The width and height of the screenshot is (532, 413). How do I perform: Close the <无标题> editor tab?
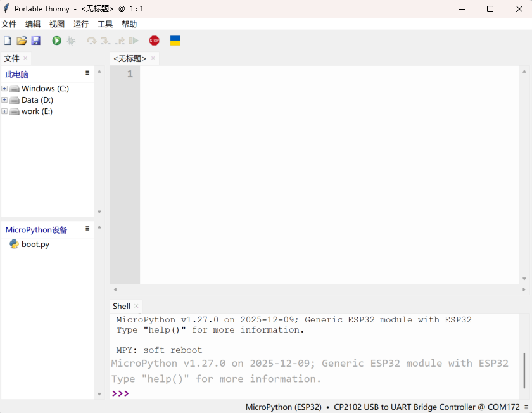coord(153,58)
